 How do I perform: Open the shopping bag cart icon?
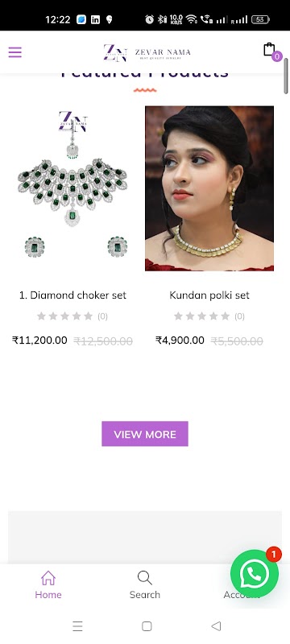click(x=270, y=50)
